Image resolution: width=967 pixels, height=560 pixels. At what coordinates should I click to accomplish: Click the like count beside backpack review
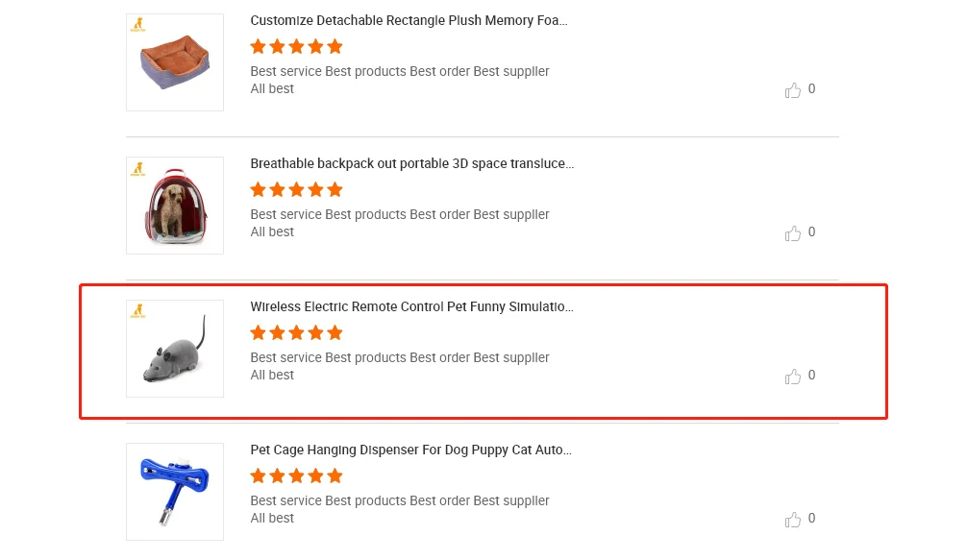click(x=811, y=231)
